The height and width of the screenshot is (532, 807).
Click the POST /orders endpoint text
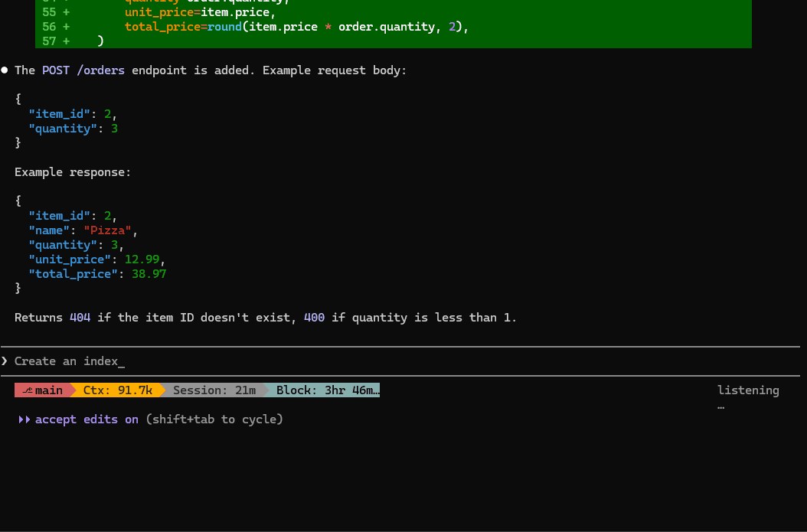click(83, 70)
